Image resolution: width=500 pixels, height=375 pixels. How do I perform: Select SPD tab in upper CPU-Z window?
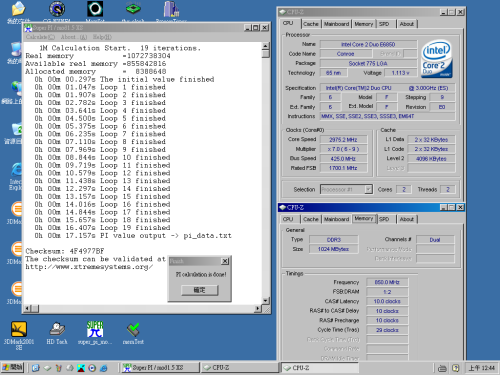[x=384, y=24]
